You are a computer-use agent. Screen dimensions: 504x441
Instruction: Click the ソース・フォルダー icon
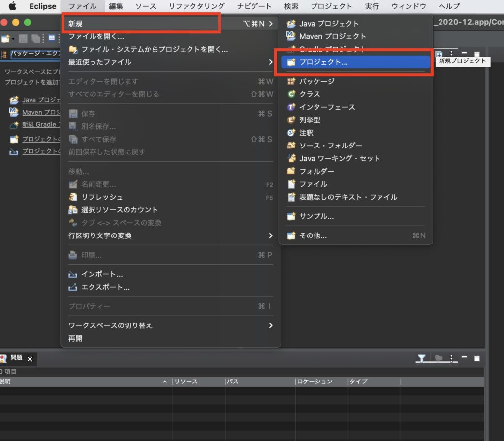(291, 146)
